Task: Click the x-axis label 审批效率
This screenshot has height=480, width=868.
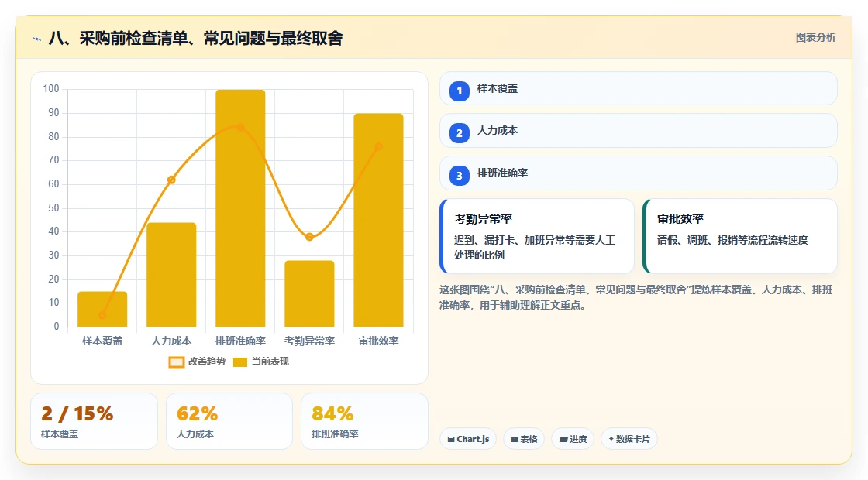Action: pyautogui.click(x=379, y=341)
